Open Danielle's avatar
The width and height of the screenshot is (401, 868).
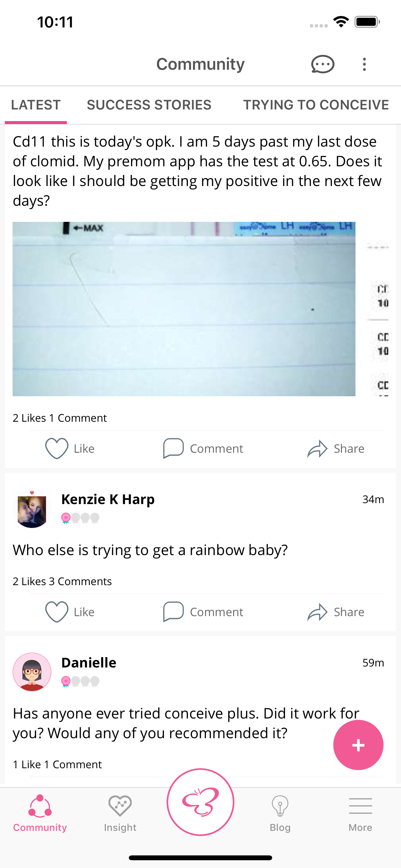coord(32,672)
